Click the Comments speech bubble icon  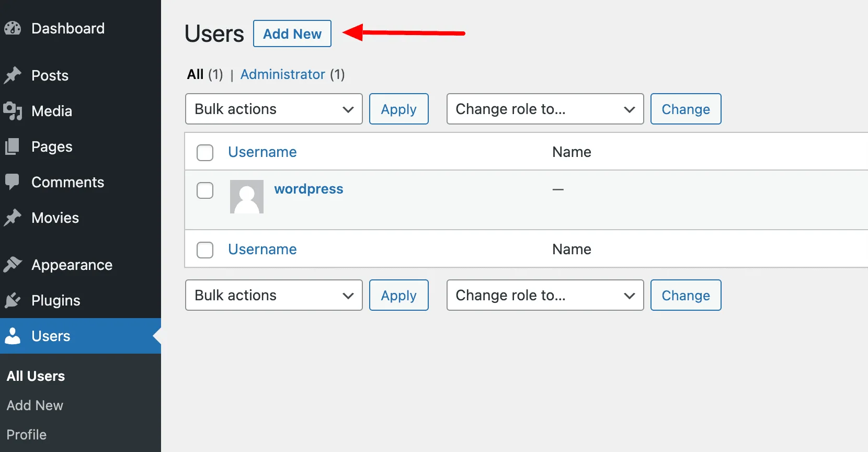click(13, 182)
